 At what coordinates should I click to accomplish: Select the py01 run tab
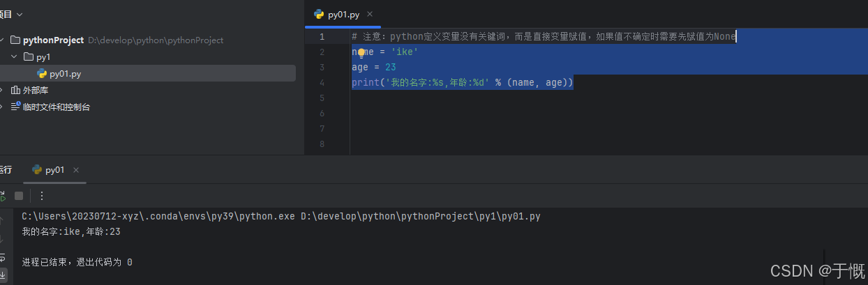[x=54, y=169]
